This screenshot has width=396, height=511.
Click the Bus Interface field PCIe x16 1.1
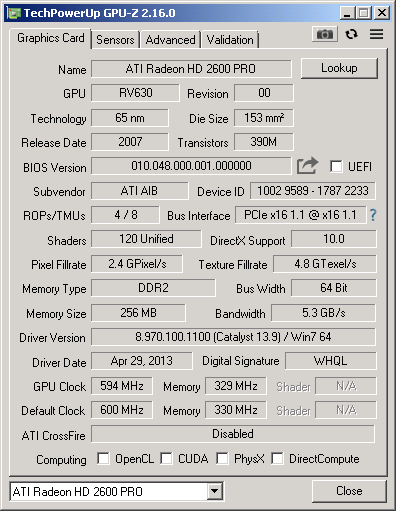click(300, 215)
